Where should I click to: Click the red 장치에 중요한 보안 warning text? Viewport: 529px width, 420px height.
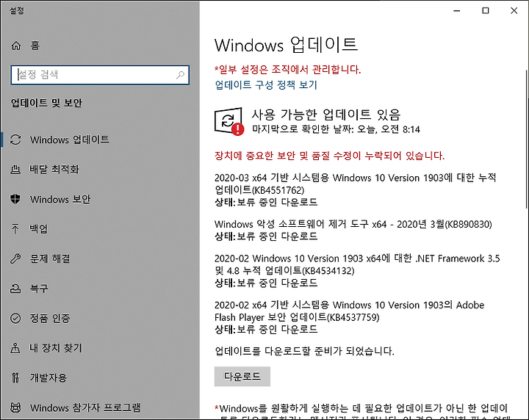coord(329,156)
